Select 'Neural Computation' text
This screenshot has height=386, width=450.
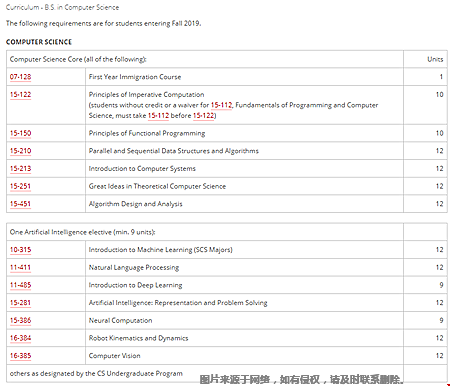pos(120,320)
